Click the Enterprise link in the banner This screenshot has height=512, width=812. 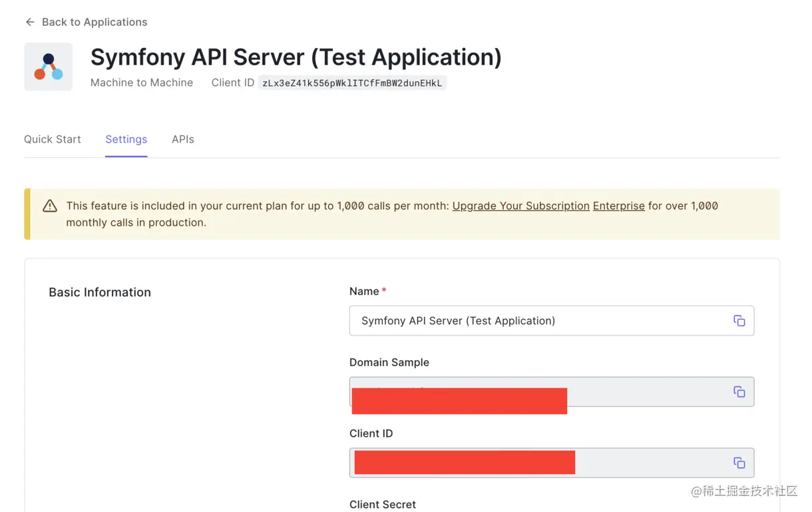pyautogui.click(x=618, y=206)
